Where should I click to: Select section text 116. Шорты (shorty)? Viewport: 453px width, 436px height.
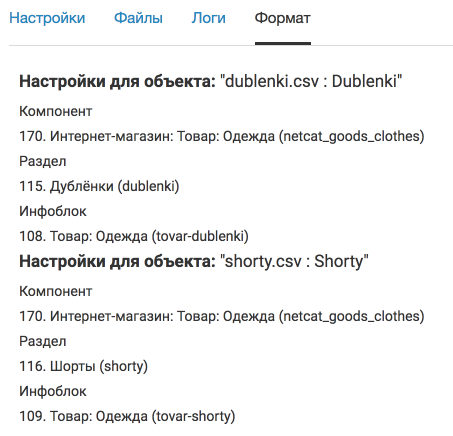[x=83, y=366]
